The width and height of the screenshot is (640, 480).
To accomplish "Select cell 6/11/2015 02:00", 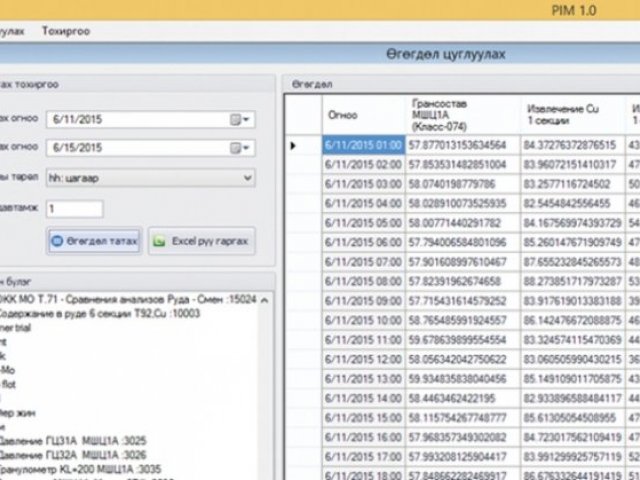I will [364, 165].
